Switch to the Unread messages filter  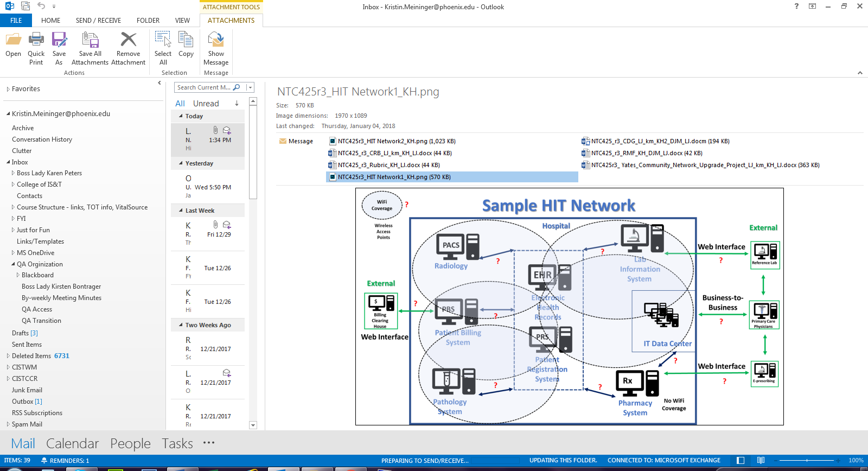click(206, 104)
